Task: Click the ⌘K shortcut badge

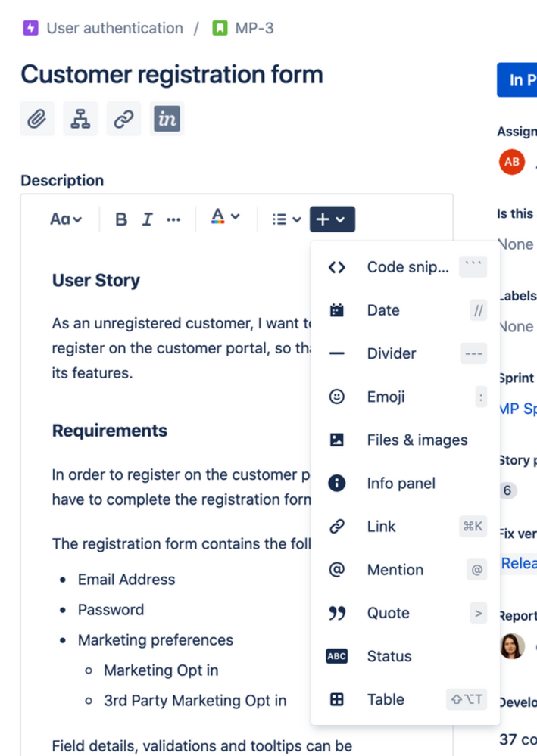Action: [x=473, y=527]
